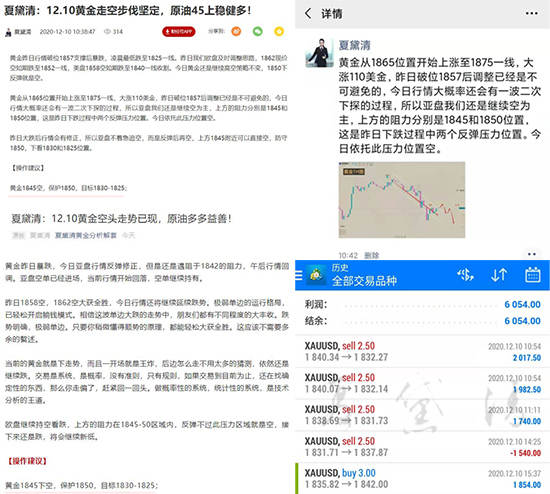Tap the back arrow beside 详情
Viewport: 550px width, 494px height.
[308, 14]
